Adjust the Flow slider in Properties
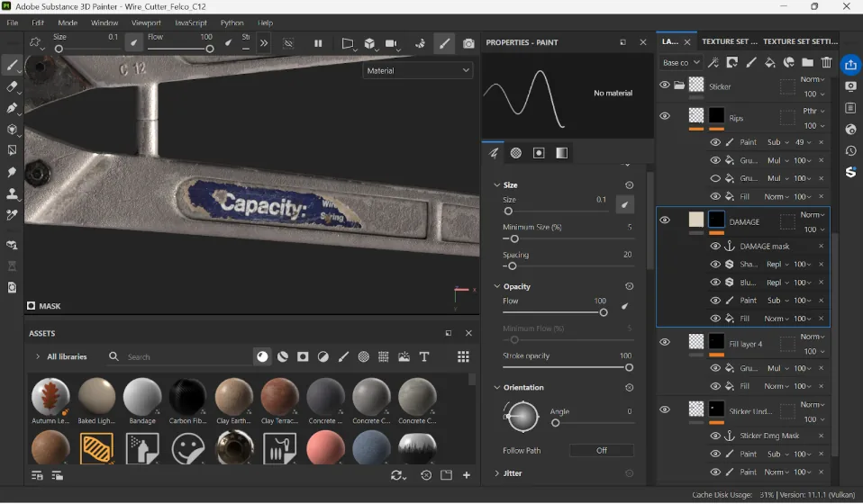The image size is (863, 504). click(x=555, y=312)
